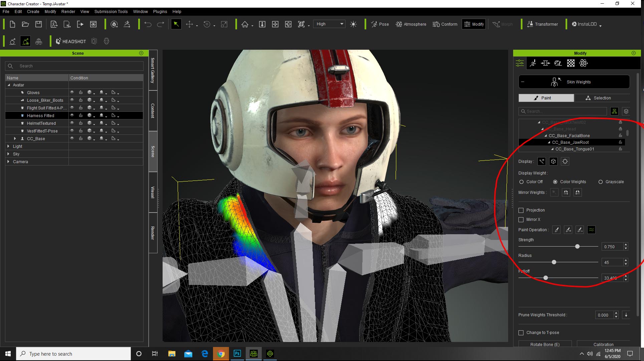The width and height of the screenshot is (644, 361).
Task: Collapse CC_Base_Tongue01 bone node
Action: [x=553, y=149]
